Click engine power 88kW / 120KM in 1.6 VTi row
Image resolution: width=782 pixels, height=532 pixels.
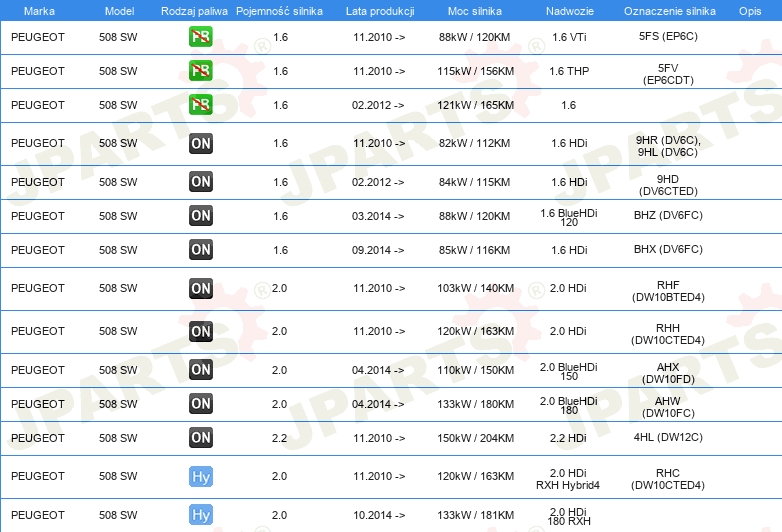point(474,37)
